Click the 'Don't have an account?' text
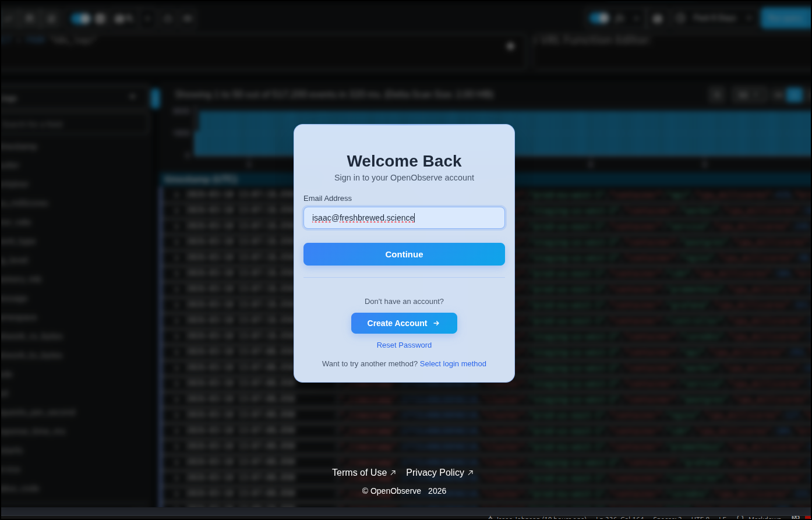The width and height of the screenshot is (812, 520). (404, 302)
